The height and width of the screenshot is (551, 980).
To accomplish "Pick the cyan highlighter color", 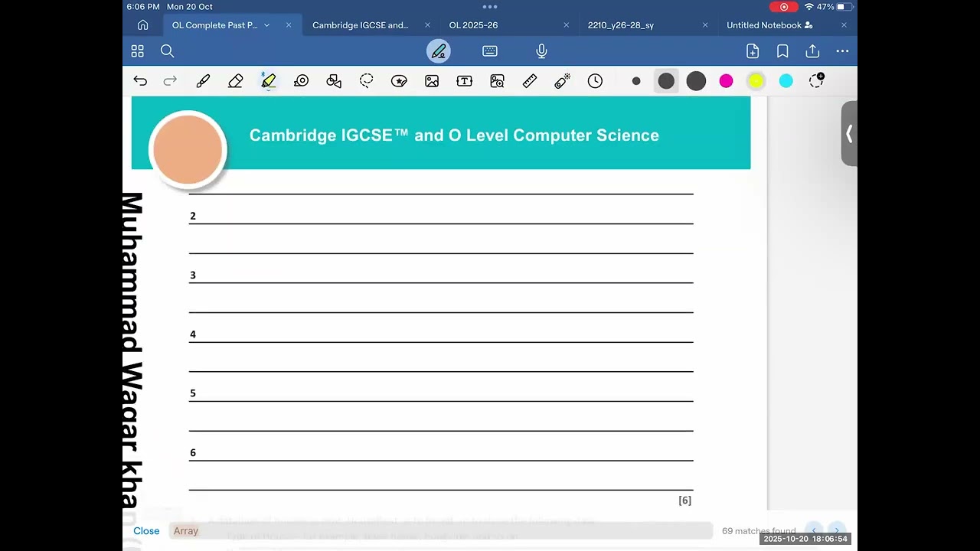I will click(786, 81).
